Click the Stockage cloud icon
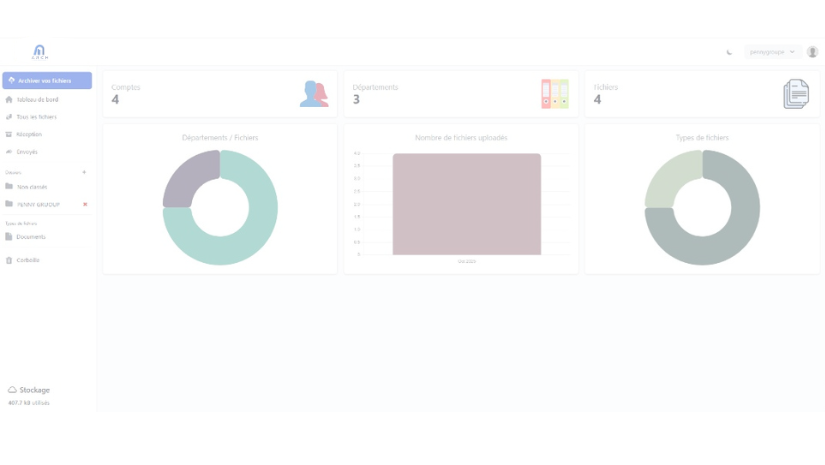 tap(12, 390)
